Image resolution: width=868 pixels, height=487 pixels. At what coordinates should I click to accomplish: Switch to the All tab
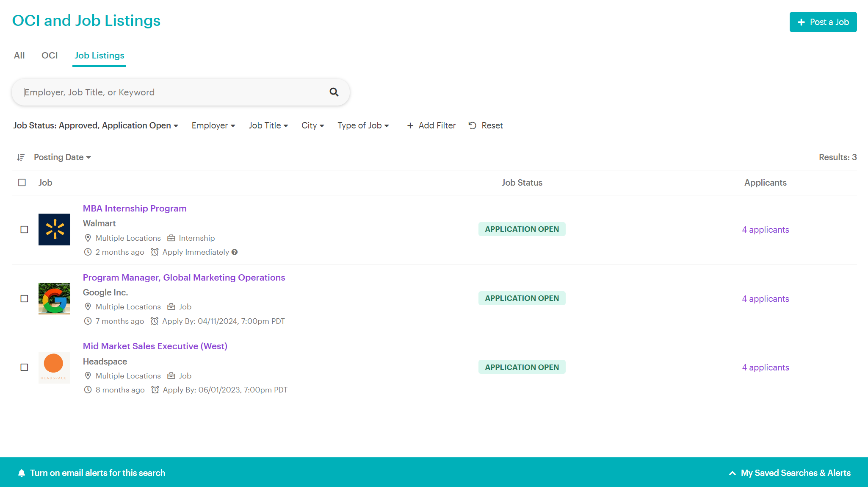pyautogui.click(x=19, y=56)
